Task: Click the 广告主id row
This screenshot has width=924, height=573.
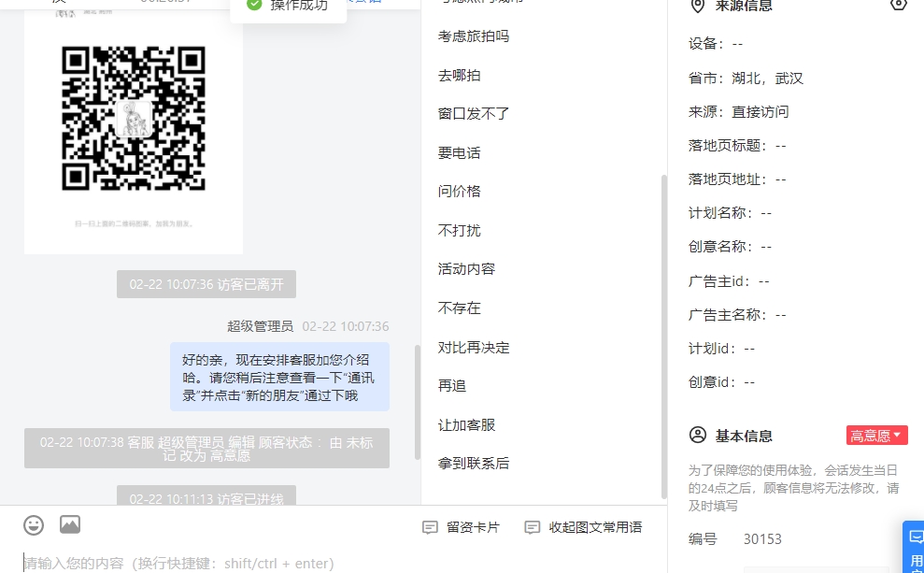Action: [729, 281]
